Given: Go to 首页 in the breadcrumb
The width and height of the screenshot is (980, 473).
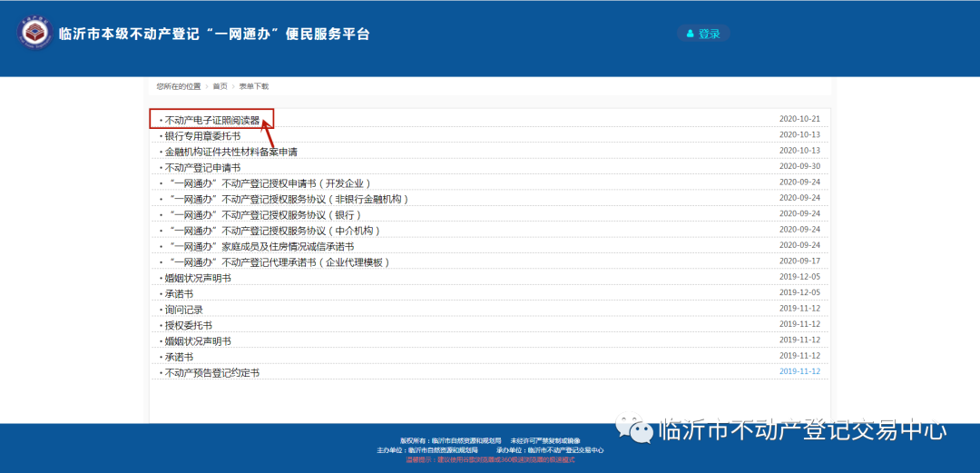Looking at the screenshot, I should (220, 86).
